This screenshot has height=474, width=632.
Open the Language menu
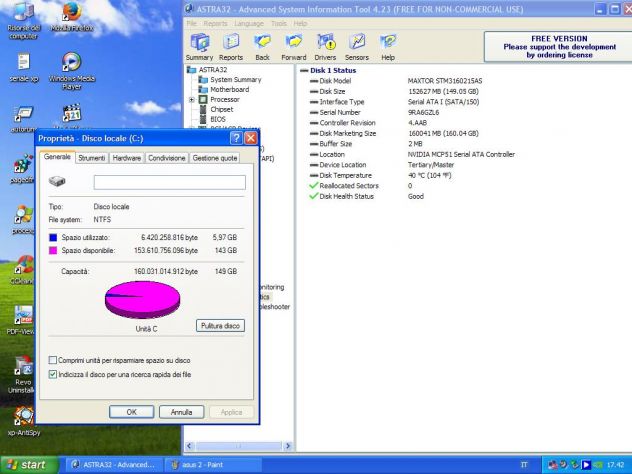[249, 23]
